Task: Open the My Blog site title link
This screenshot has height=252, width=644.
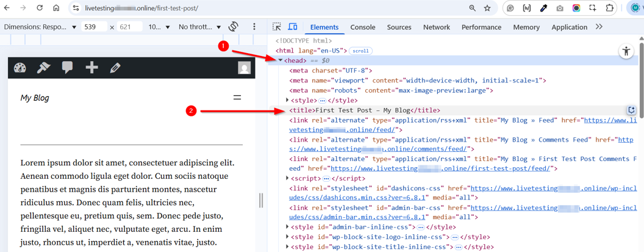Action: (x=35, y=98)
